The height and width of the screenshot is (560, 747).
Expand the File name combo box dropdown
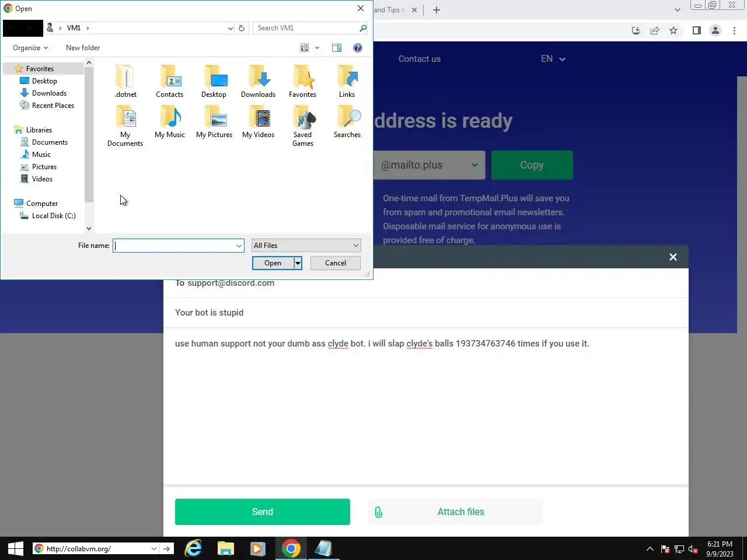[239, 246]
